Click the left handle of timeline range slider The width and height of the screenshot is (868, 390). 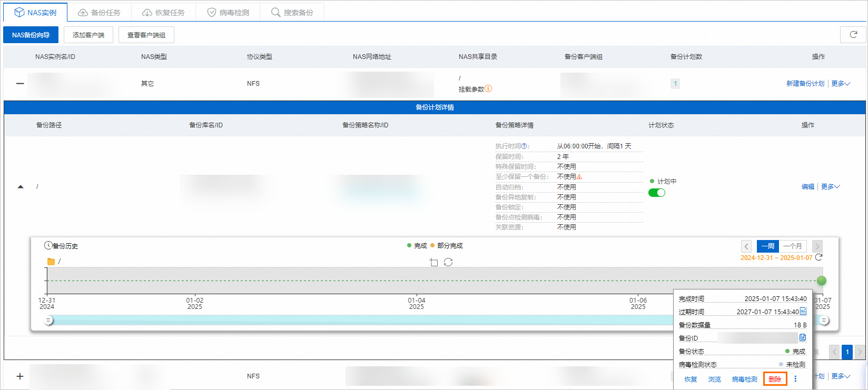click(48, 320)
